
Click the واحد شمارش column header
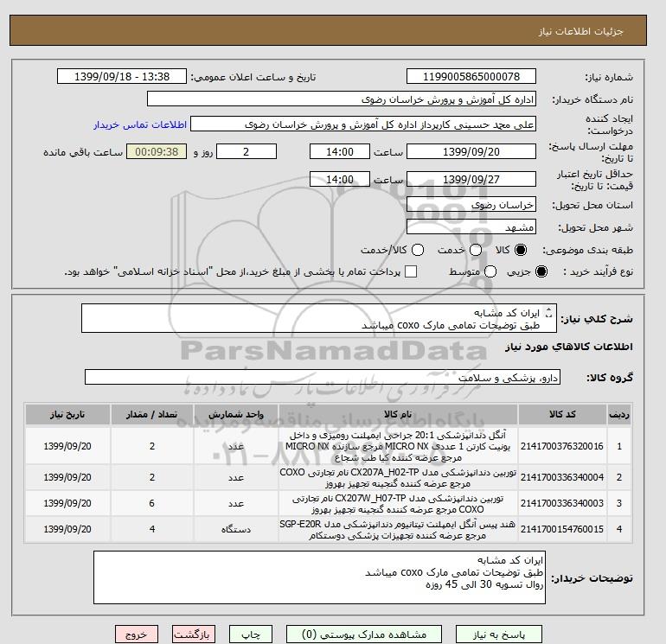(236, 415)
